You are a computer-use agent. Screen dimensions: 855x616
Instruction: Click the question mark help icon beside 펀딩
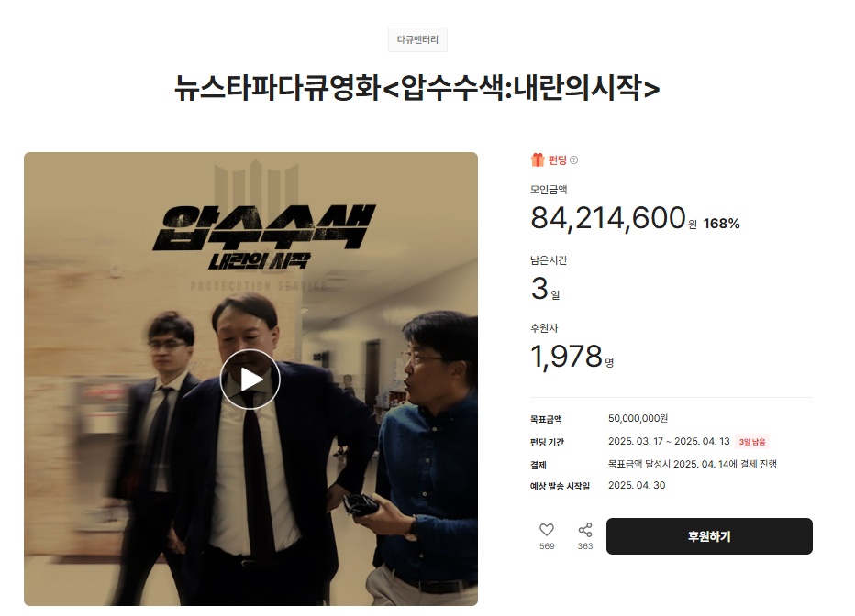click(x=573, y=160)
